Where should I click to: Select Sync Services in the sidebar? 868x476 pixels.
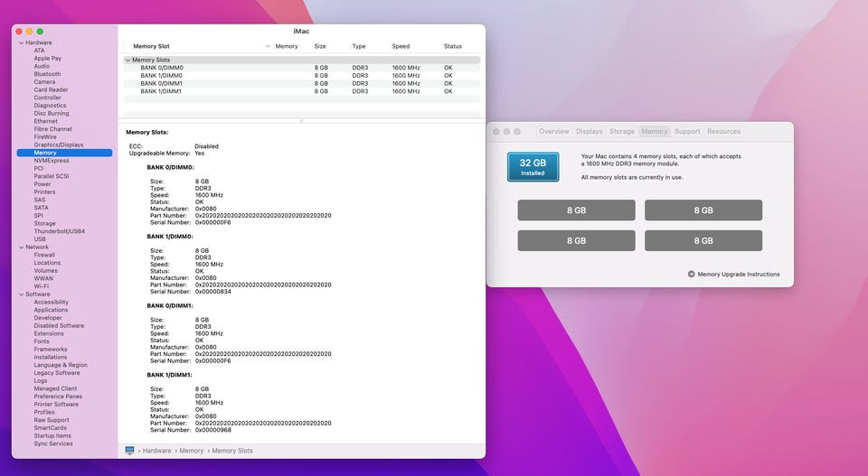(53, 443)
